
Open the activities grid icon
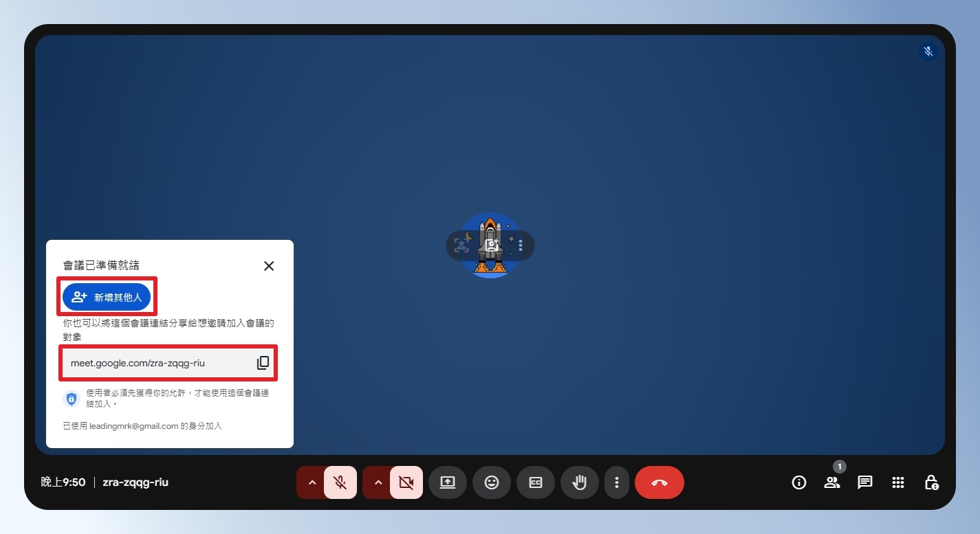[898, 482]
